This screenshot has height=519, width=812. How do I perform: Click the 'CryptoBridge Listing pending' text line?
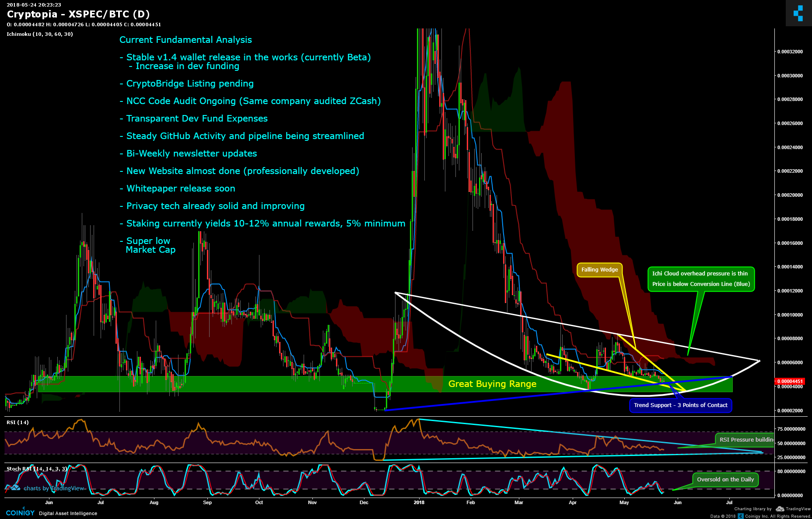(x=186, y=84)
